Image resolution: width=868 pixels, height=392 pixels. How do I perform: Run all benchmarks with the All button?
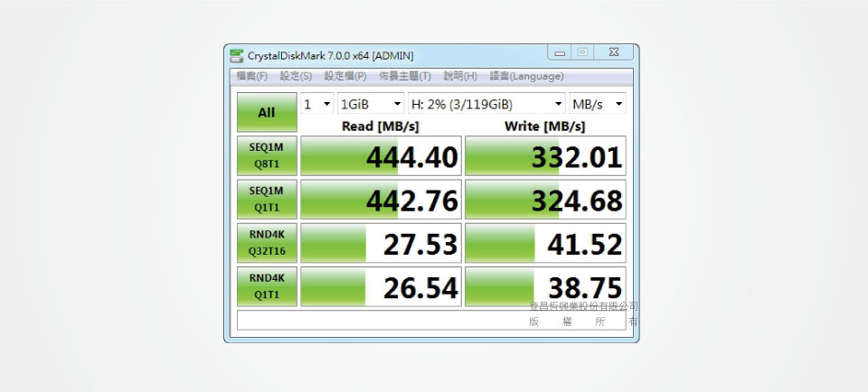click(x=267, y=112)
